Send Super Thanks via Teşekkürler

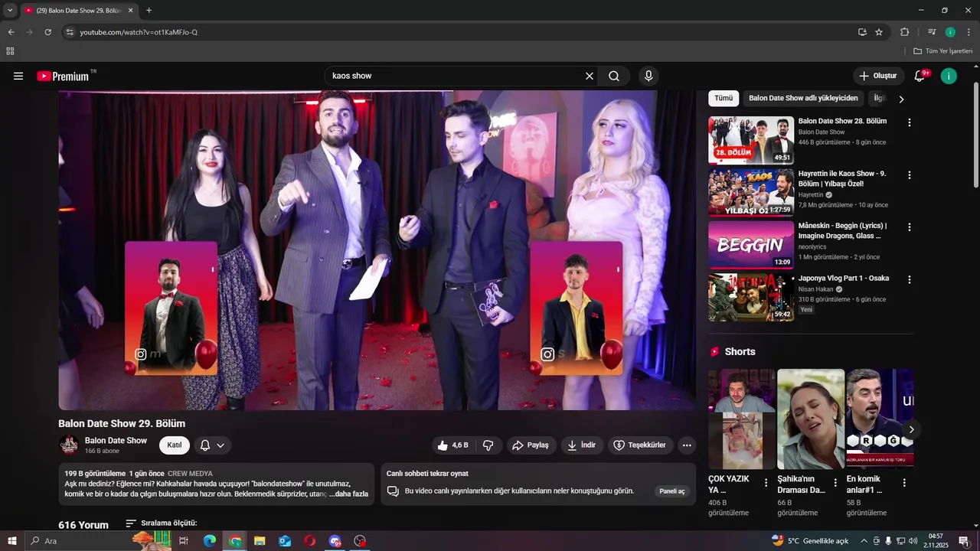point(639,445)
